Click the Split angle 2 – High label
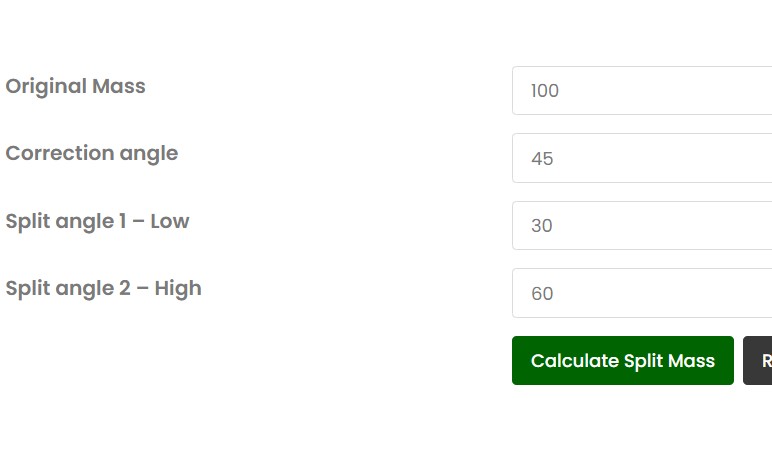This screenshot has height=457, width=772. tap(103, 288)
